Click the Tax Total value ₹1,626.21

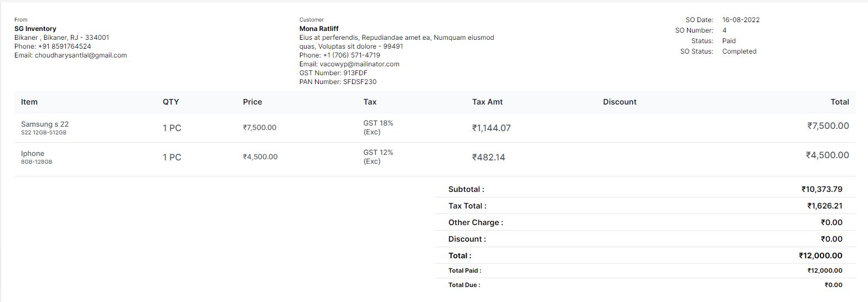pos(824,206)
